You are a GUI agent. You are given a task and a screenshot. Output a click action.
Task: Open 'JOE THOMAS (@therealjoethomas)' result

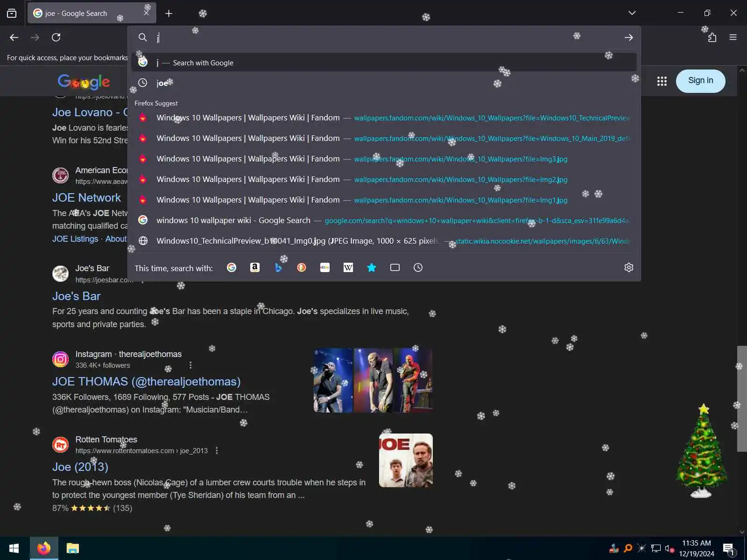pos(146,381)
